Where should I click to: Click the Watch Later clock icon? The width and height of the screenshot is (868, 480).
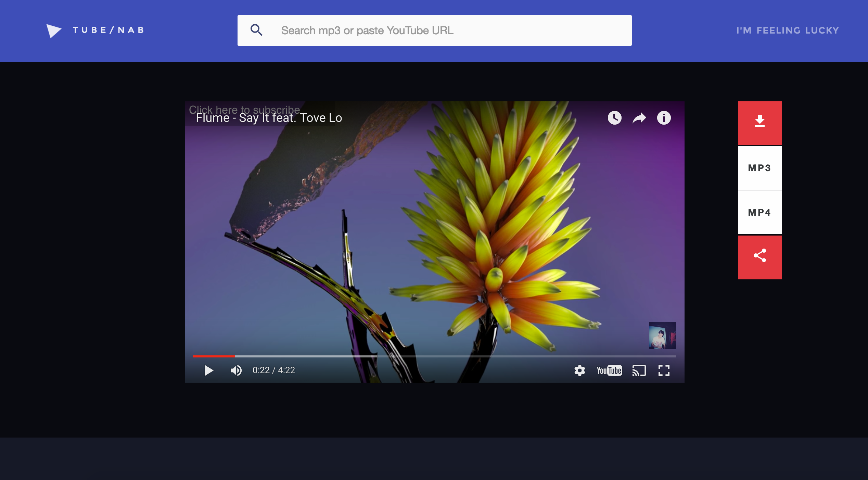coord(614,118)
